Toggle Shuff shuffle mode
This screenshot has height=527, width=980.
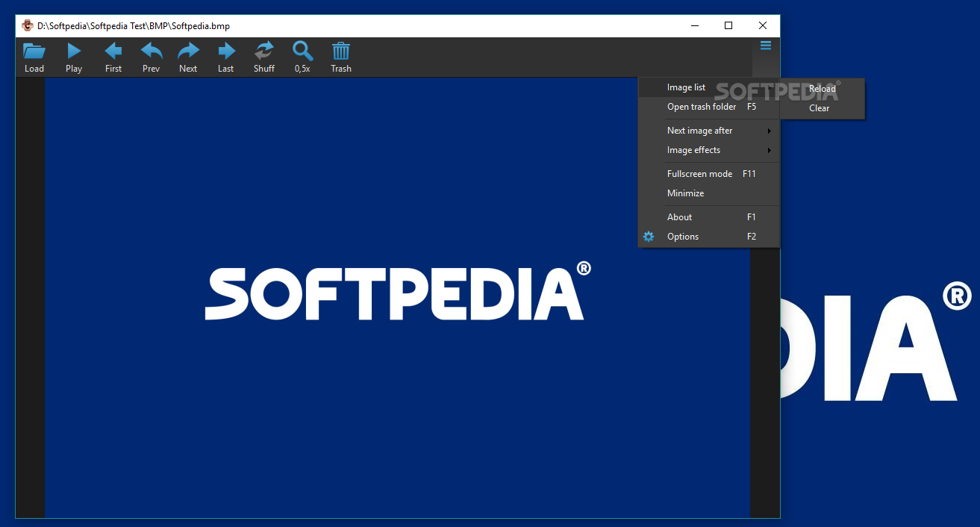[264, 57]
